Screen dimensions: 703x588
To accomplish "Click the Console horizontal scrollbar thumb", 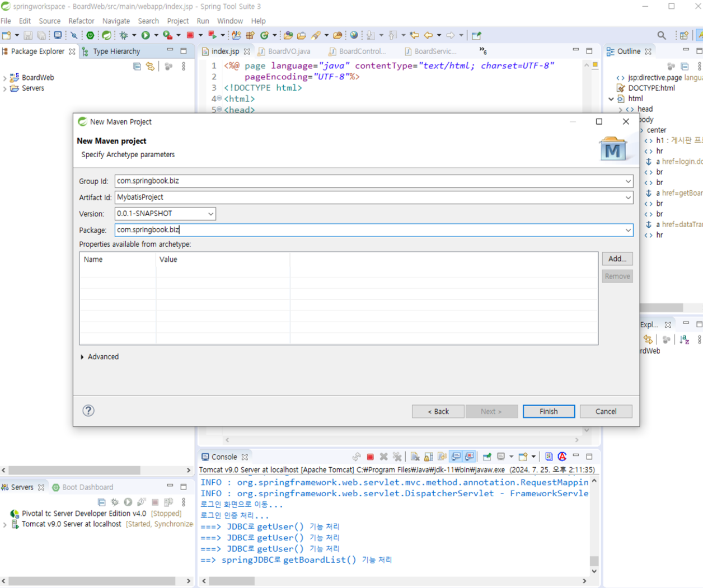I will point(232,581).
